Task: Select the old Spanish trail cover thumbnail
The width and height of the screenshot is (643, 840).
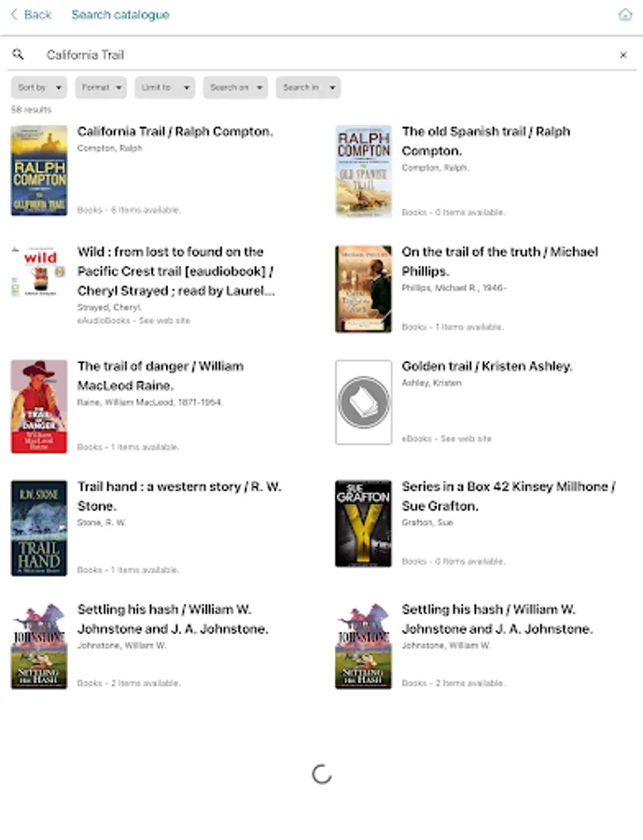Action: click(363, 171)
